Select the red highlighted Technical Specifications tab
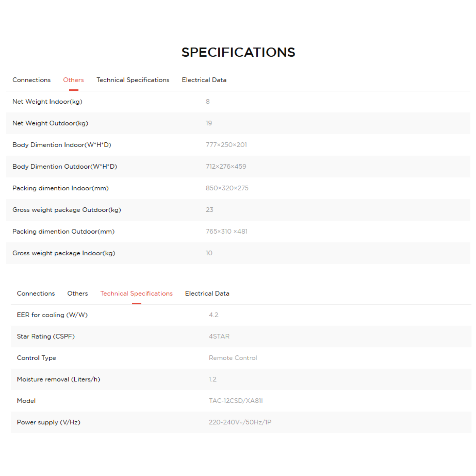The height and width of the screenshot is (476, 476). point(136,294)
